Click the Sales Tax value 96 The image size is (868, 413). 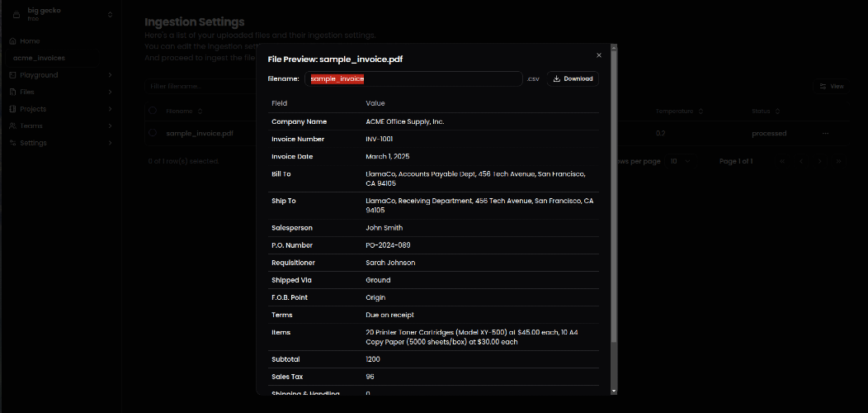coord(370,377)
